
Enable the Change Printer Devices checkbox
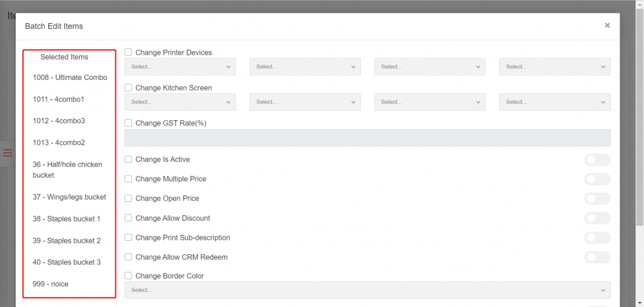click(128, 53)
